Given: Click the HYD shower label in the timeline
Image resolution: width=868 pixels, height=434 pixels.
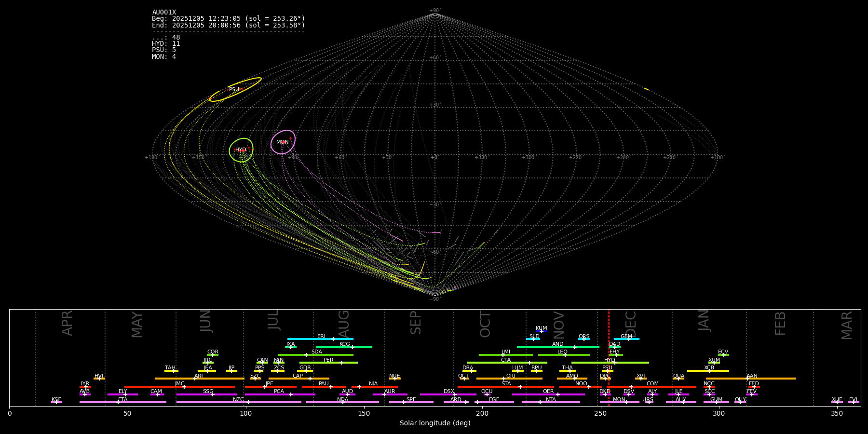Looking at the screenshot, I should (610, 360).
